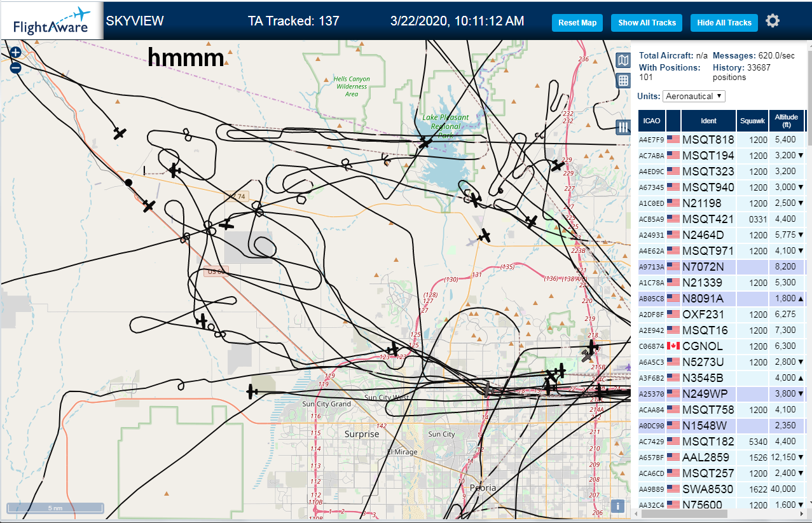Select N249WP aircraft row
Image resolution: width=812 pixels, height=523 pixels.
point(722,393)
